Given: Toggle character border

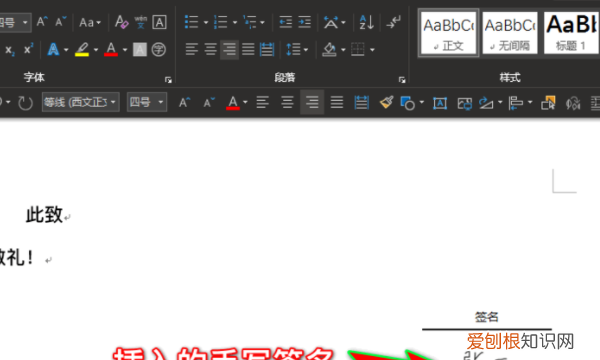Looking at the screenshot, I should (x=159, y=22).
